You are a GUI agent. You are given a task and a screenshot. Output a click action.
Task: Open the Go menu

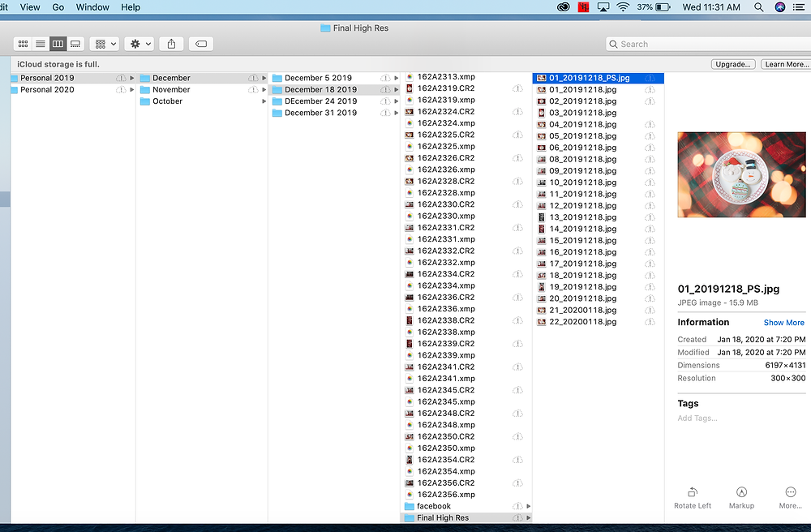58,7
